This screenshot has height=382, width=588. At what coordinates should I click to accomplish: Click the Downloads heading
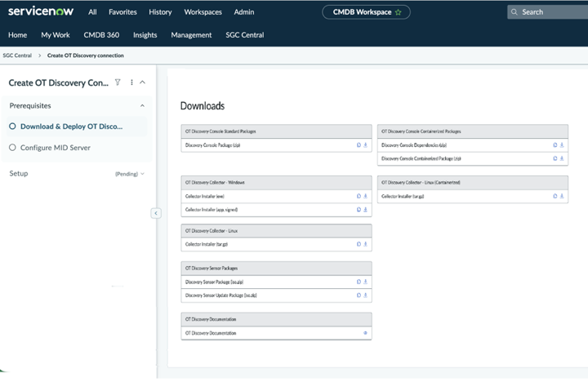tap(203, 106)
